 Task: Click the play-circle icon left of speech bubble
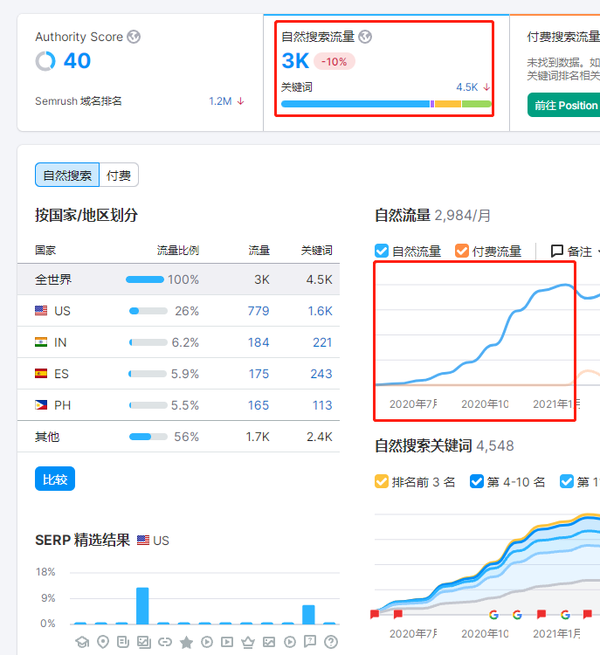(x=290, y=642)
